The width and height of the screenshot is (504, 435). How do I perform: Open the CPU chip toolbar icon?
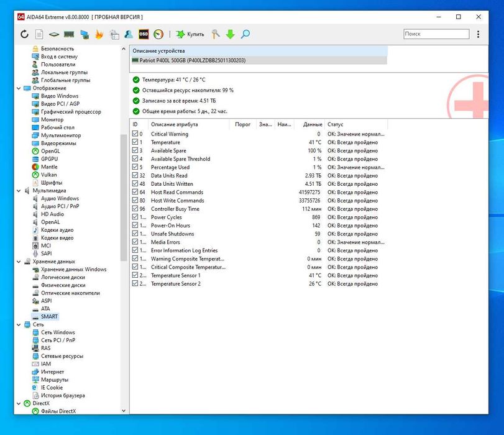[54, 34]
